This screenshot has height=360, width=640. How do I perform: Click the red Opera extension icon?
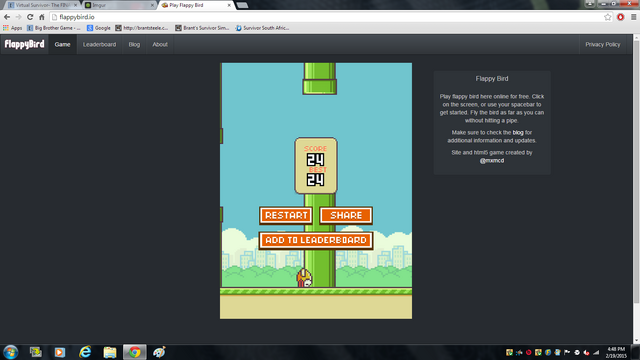[x=620, y=17]
